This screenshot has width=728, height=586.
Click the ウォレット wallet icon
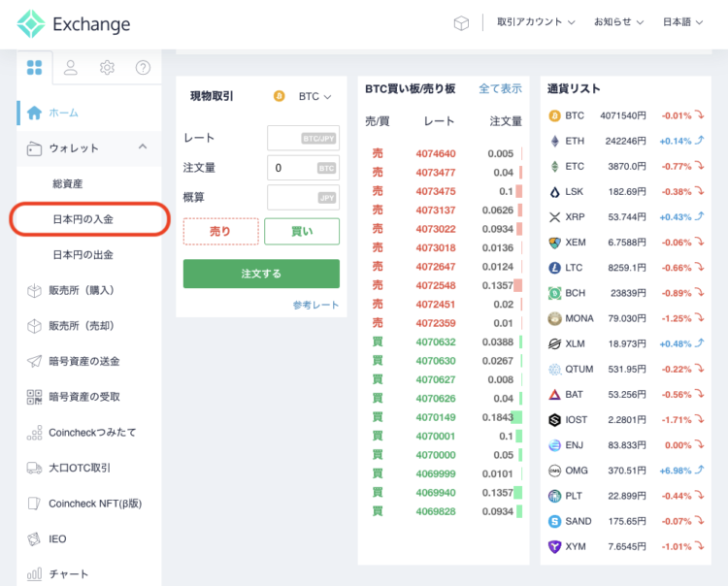(x=34, y=148)
